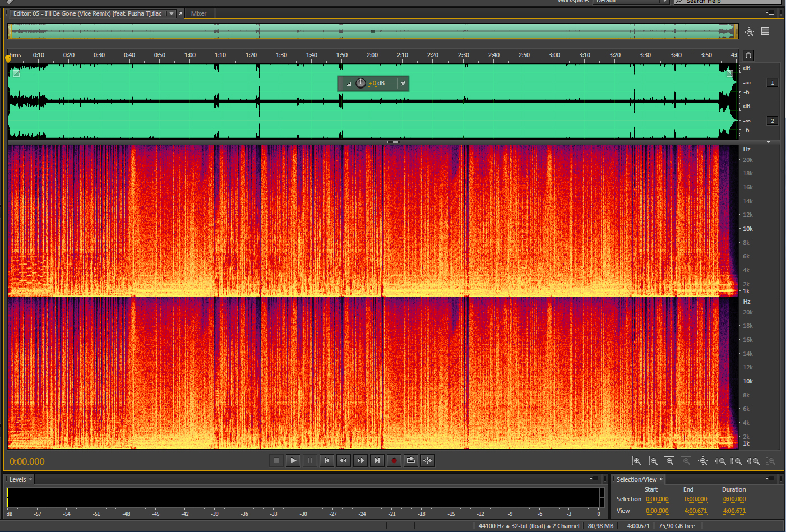Open the Workspace dropdown
Viewport: 786px width, 532px height.
[631, 2]
